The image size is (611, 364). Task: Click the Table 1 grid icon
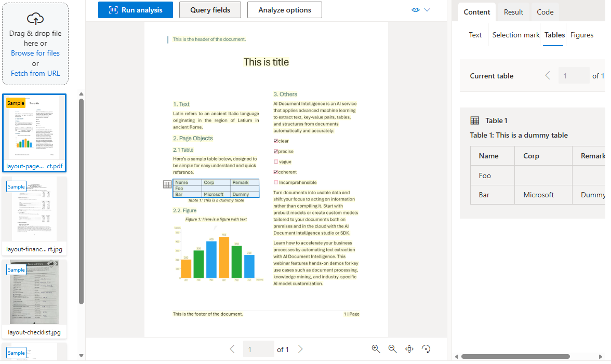click(474, 120)
